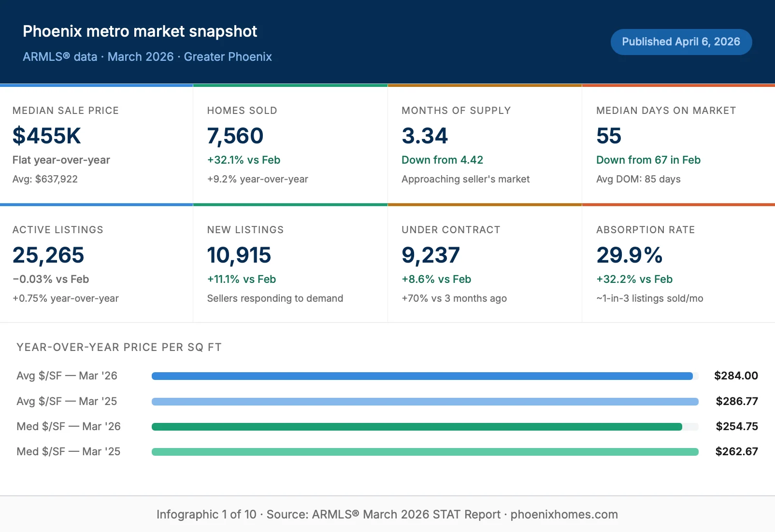Image resolution: width=775 pixels, height=532 pixels.
Task: Select the Median Sale Price $455K value
Action: (x=47, y=136)
